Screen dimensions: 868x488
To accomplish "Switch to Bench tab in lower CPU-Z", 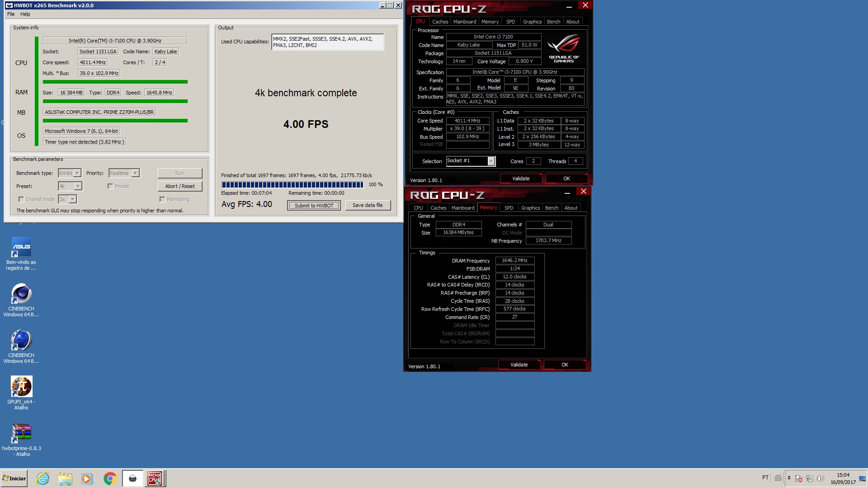I will 552,208.
